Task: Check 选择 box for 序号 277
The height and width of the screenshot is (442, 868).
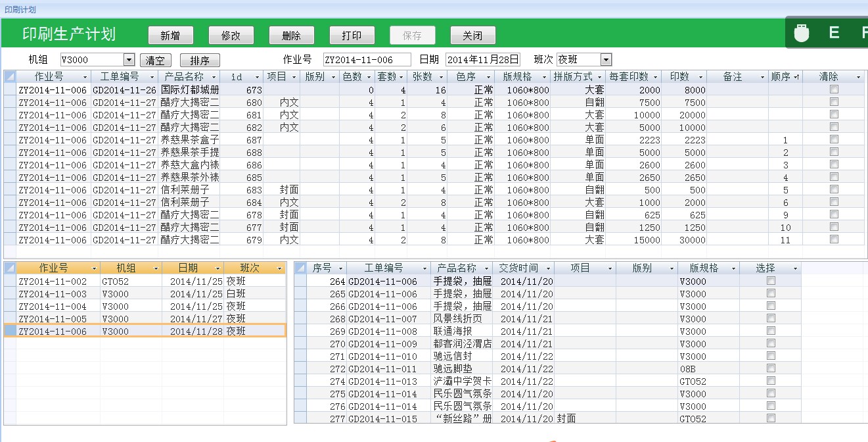Action: pos(771,418)
